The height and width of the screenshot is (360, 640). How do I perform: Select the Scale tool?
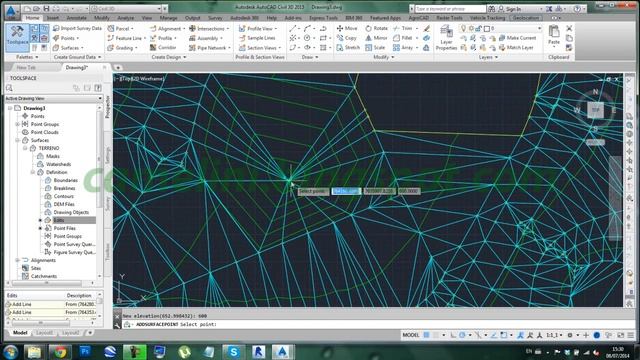click(375, 48)
